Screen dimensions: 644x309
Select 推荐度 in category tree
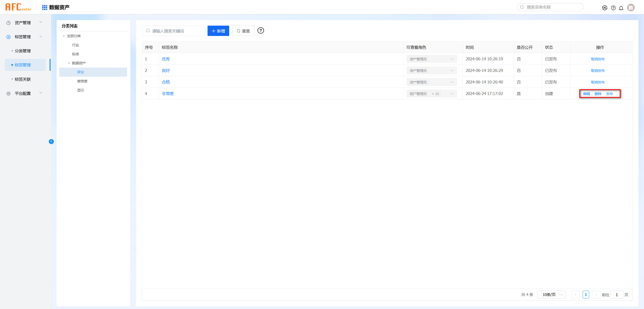[x=82, y=81]
